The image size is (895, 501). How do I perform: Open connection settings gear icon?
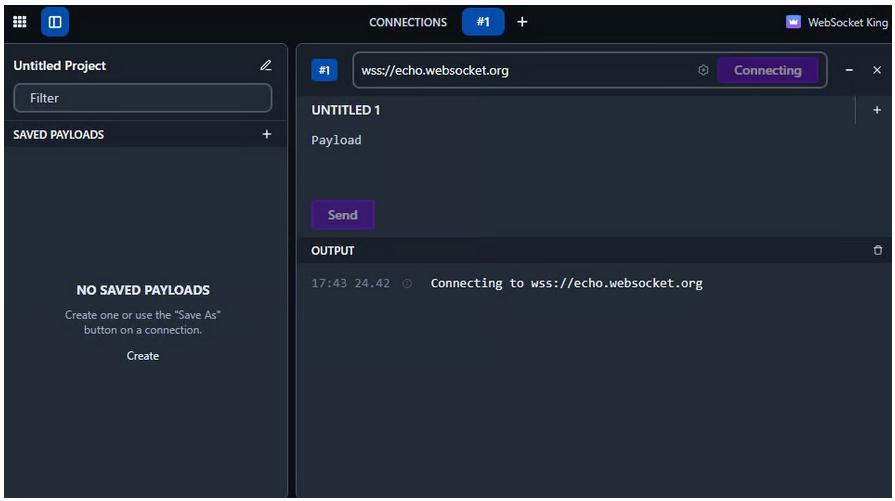[x=703, y=71]
